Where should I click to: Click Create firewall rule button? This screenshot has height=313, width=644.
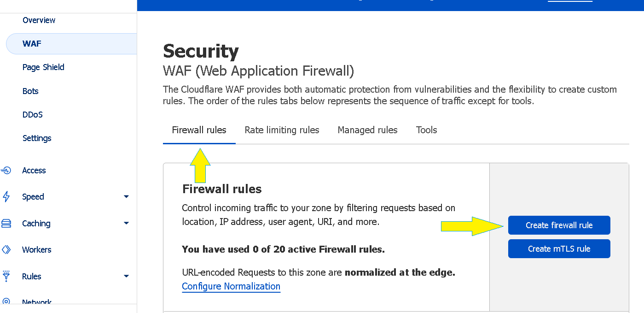click(559, 225)
